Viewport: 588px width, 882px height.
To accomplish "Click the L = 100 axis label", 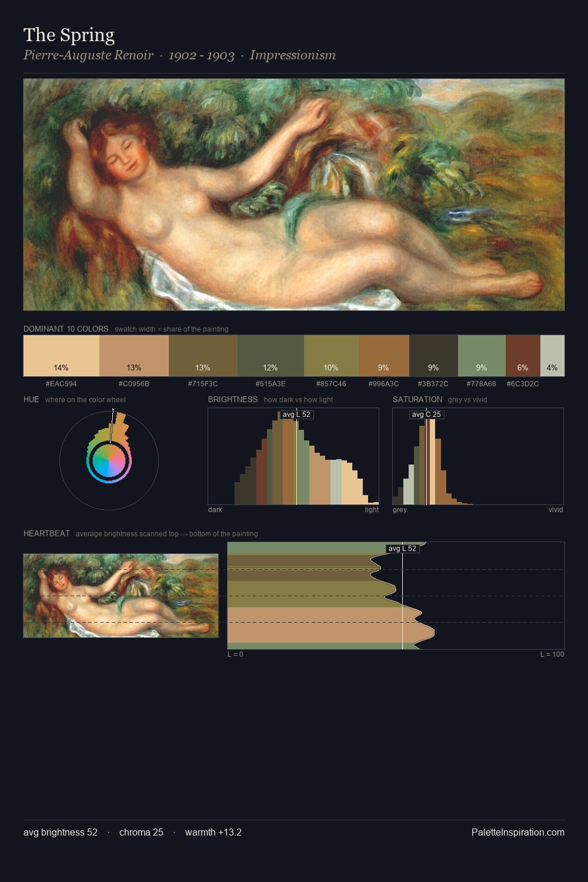I will 552,654.
